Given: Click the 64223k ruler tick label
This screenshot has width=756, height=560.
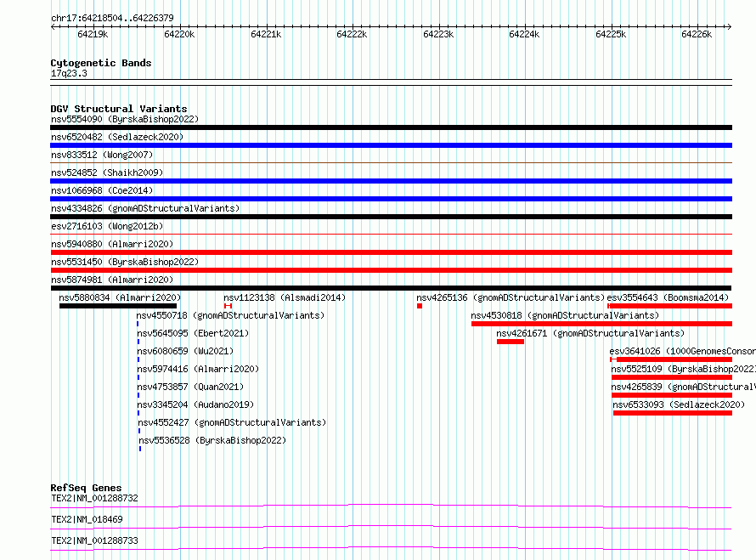Looking at the screenshot, I should pyautogui.click(x=438, y=34).
